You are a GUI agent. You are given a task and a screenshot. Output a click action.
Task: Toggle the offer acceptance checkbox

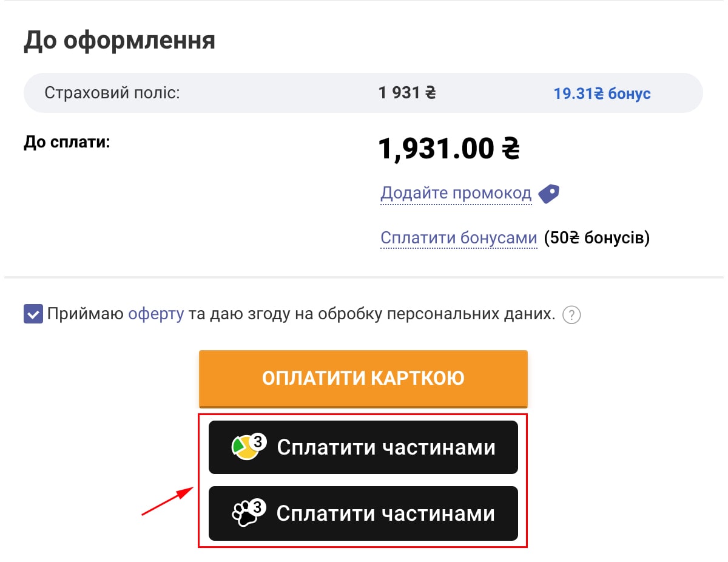33,315
